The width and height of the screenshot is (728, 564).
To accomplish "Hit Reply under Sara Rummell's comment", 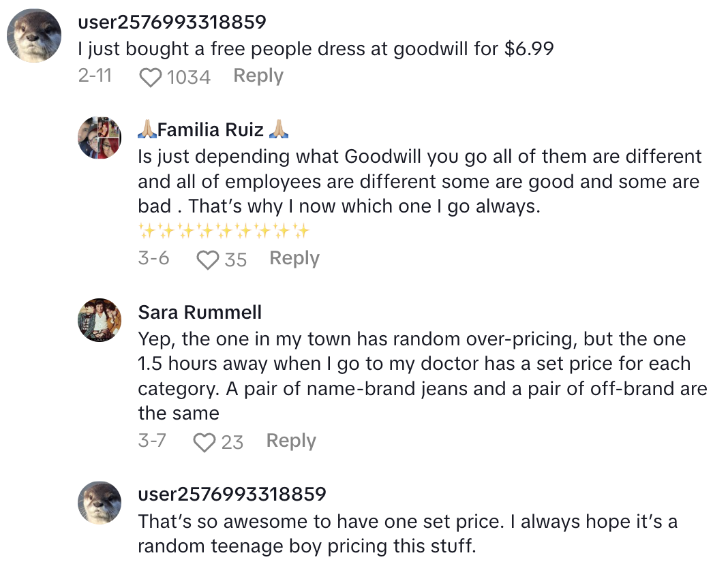I will [291, 441].
